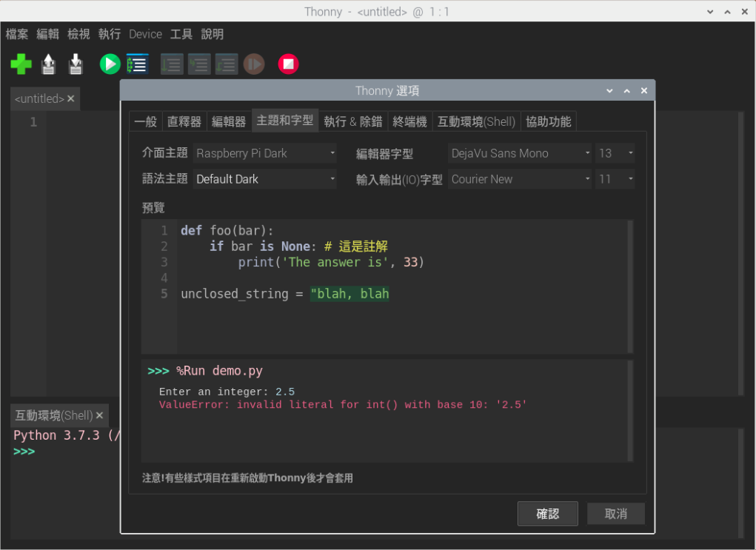Viewport: 756px width, 550px height.
Task: Click the Step over toolbar icon
Action: pyautogui.click(x=172, y=64)
